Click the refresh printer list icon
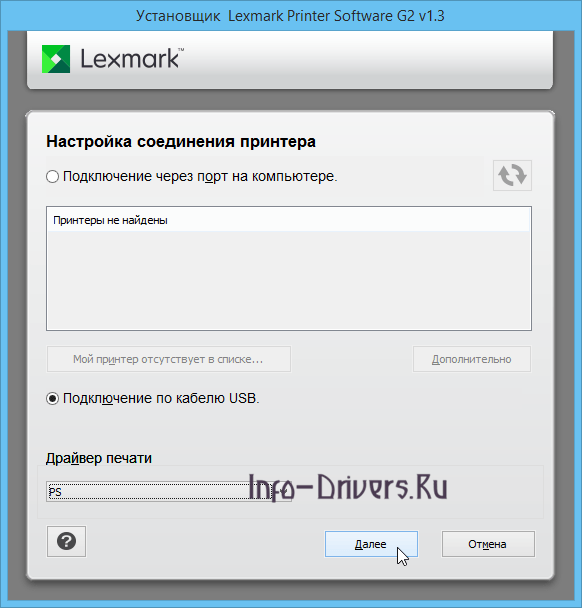Viewport: 582px width, 608px height. coord(512,175)
